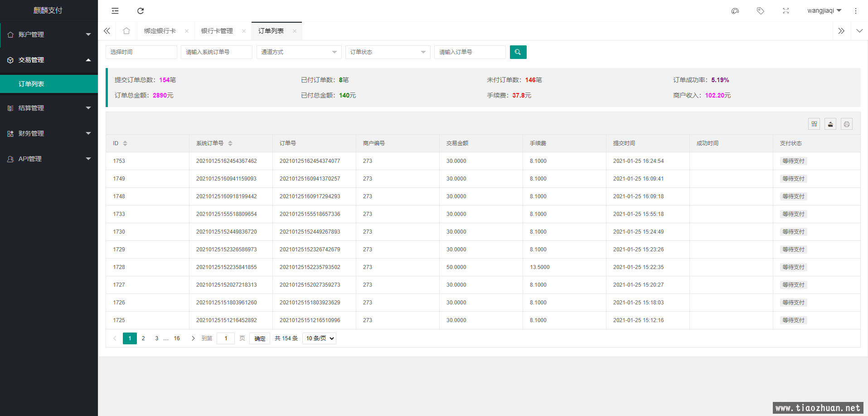The height and width of the screenshot is (416, 868).
Task: Expand the 账户管理 sidebar menu
Action: [49, 34]
